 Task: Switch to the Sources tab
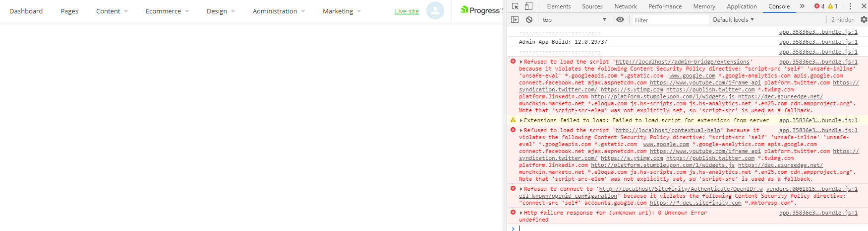pos(592,6)
